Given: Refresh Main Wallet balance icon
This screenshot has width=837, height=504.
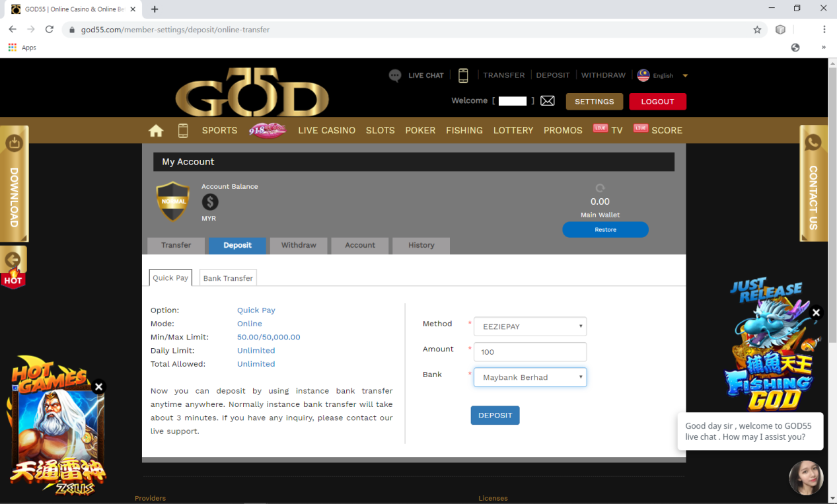Looking at the screenshot, I should click(x=600, y=188).
